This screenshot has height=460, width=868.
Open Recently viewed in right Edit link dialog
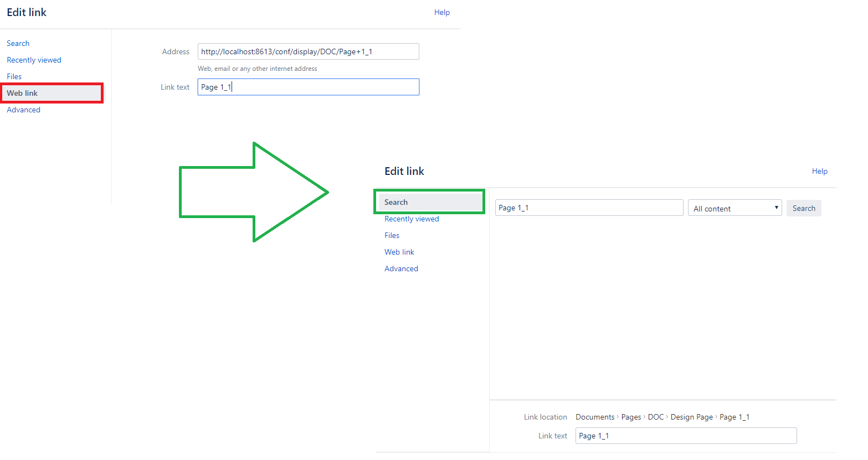412,219
